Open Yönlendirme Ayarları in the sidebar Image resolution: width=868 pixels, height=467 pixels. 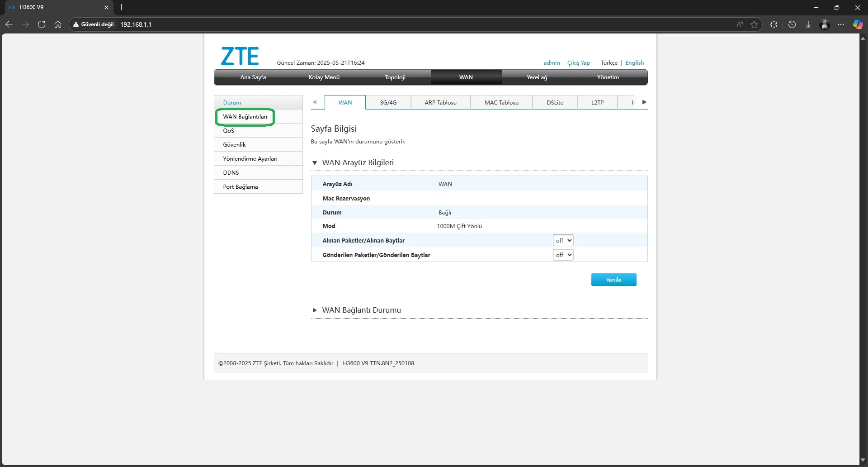click(258, 159)
